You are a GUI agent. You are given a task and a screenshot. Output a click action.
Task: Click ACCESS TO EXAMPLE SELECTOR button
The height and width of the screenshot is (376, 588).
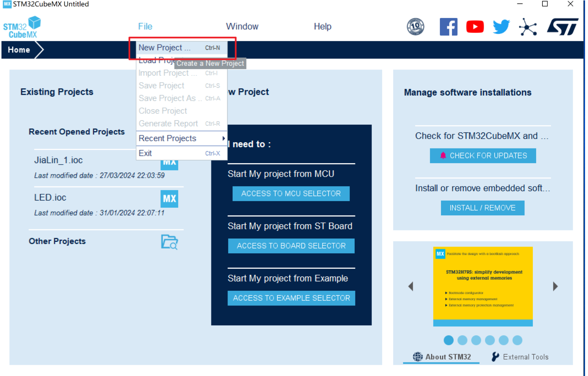[x=291, y=298]
